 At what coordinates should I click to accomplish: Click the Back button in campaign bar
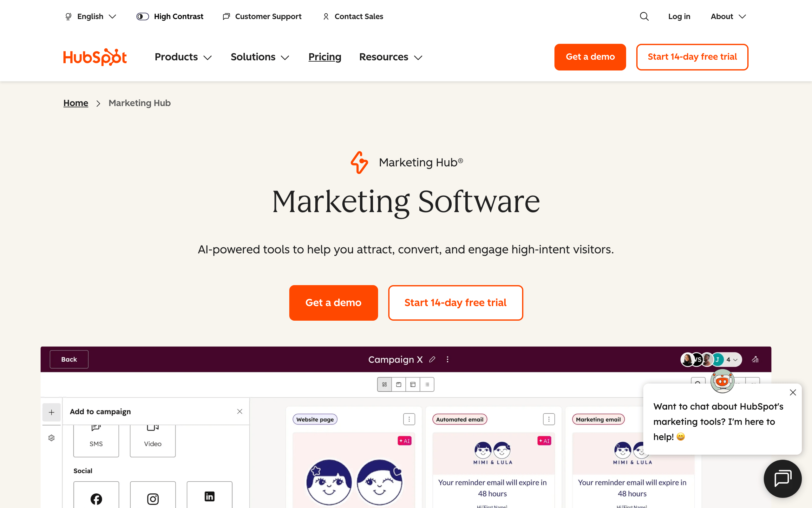(x=69, y=359)
